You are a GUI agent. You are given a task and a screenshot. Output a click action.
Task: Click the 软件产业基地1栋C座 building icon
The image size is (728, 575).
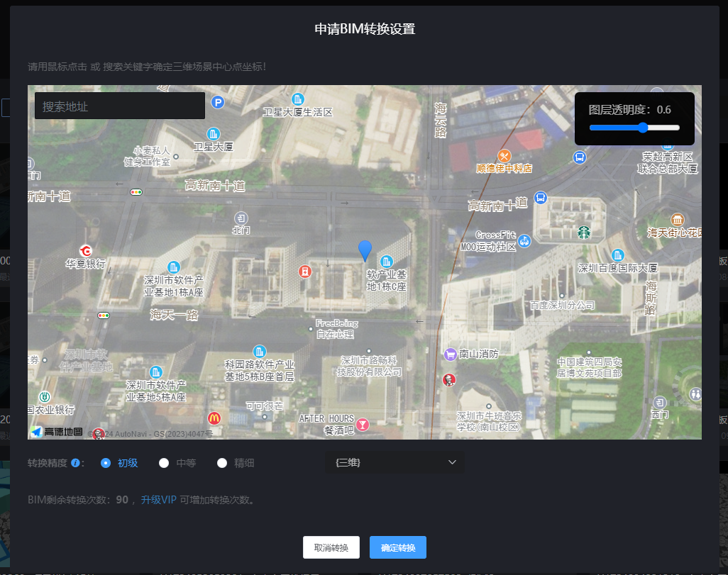[x=387, y=261]
